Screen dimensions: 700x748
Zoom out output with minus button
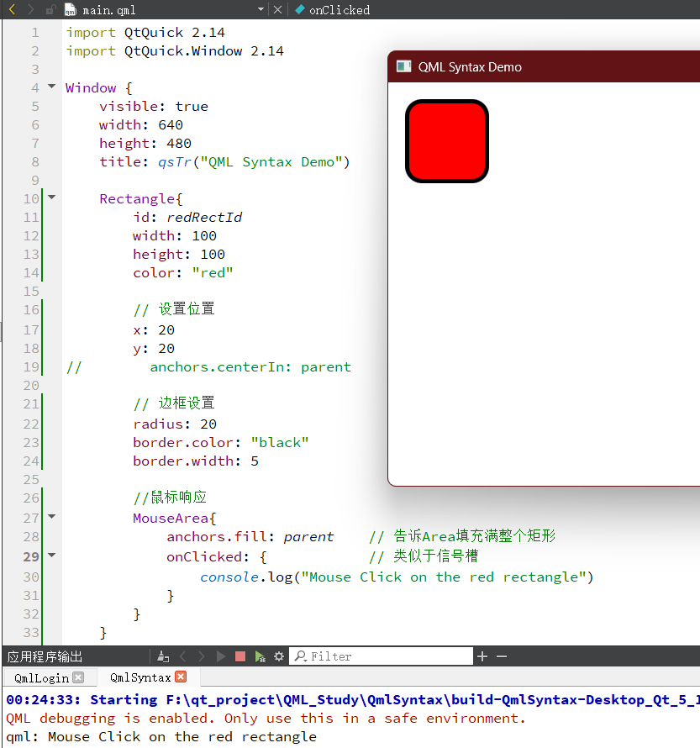(501, 656)
